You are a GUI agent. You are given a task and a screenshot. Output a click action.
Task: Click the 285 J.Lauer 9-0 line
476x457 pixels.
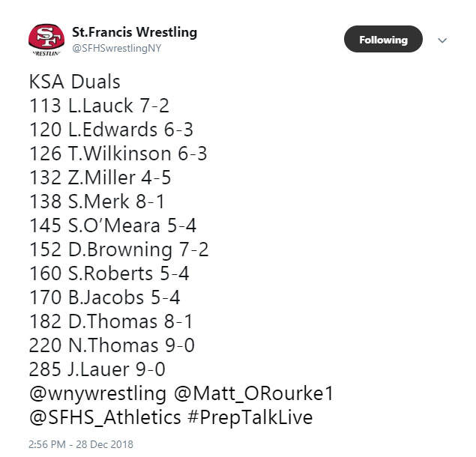coord(97,369)
